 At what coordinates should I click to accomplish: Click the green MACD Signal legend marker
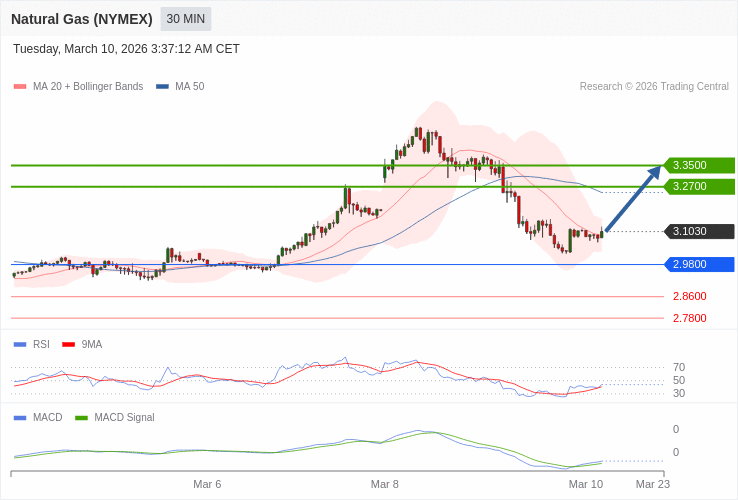[81, 418]
